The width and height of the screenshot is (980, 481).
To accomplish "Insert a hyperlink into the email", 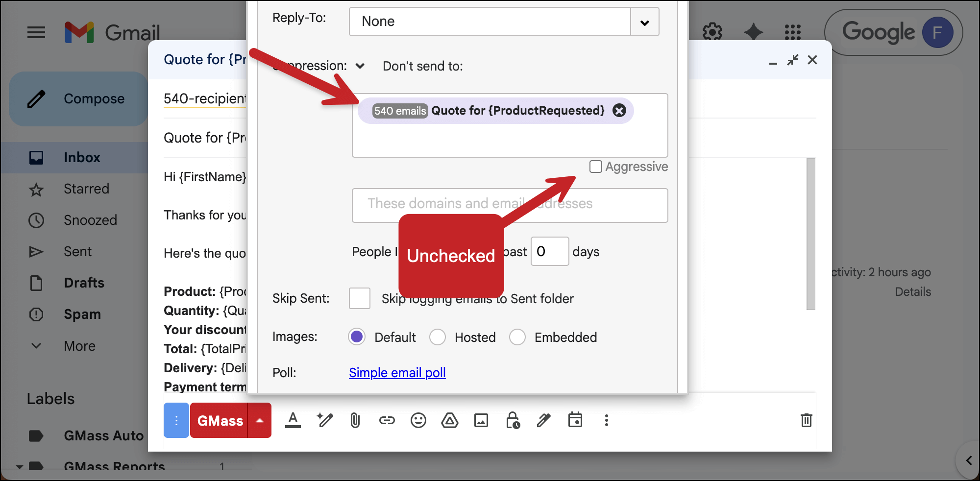I will [387, 420].
